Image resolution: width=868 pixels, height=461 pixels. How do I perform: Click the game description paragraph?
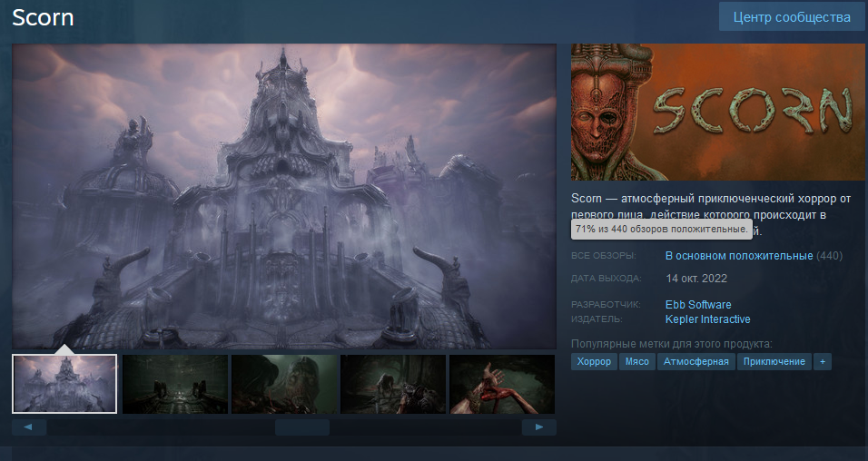tap(711, 214)
